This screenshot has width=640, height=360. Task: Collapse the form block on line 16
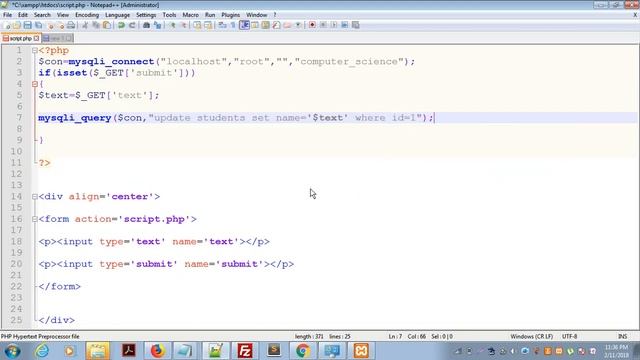click(35, 219)
